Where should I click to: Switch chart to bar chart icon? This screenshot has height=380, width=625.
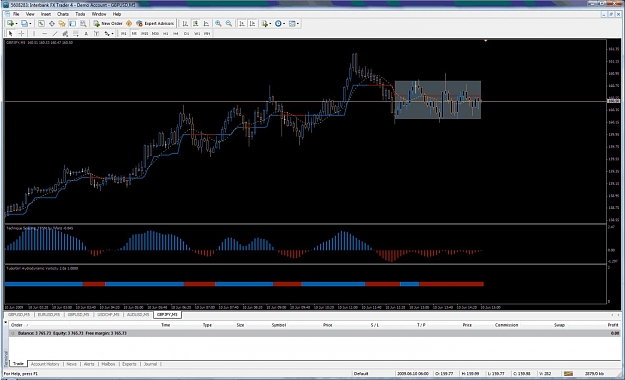click(185, 24)
